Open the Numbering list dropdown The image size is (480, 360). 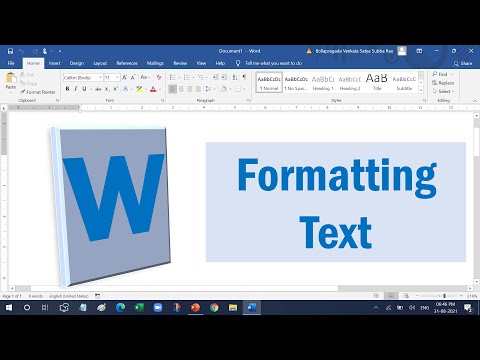coord(193,78)
